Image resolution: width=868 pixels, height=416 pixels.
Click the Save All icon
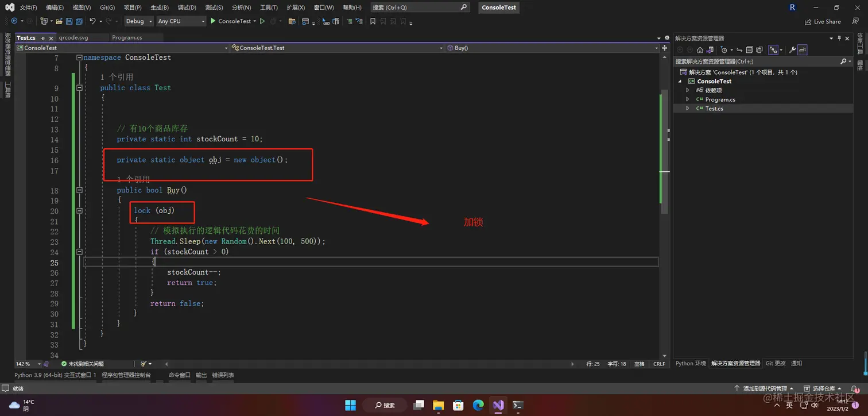pos(79,21)
